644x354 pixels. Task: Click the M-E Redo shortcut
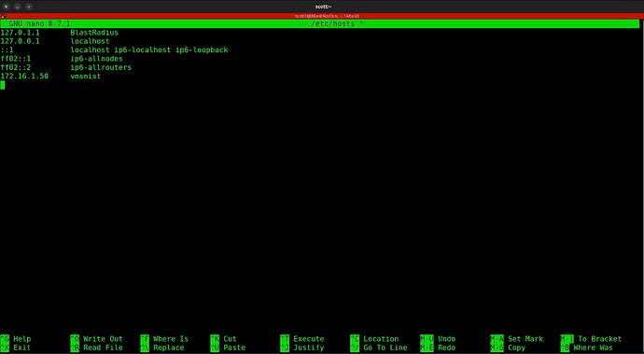click(x=438, y=347)
